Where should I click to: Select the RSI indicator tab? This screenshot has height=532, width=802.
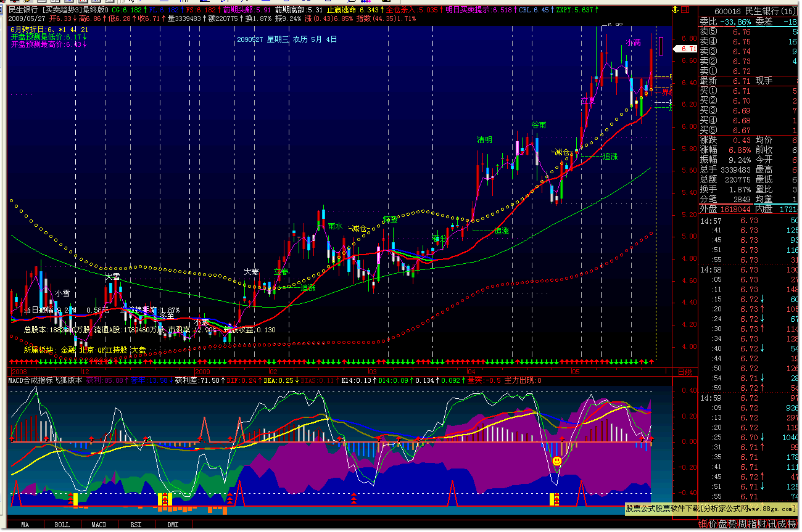point(136,525)
